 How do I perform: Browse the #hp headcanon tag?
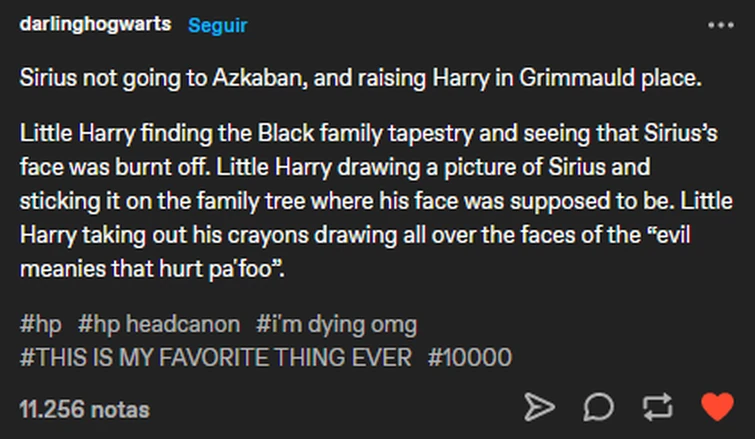(x=158, y=324)
